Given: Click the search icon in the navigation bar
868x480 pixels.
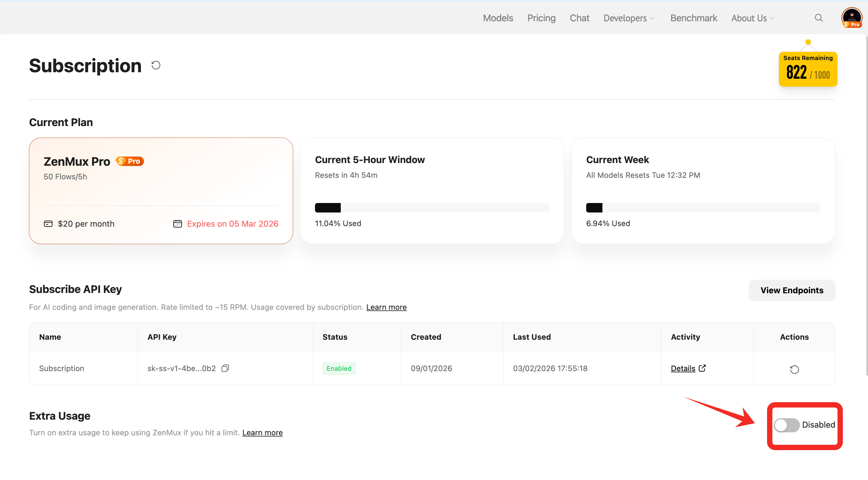Looking at the screenshot, I should (819, 18).
